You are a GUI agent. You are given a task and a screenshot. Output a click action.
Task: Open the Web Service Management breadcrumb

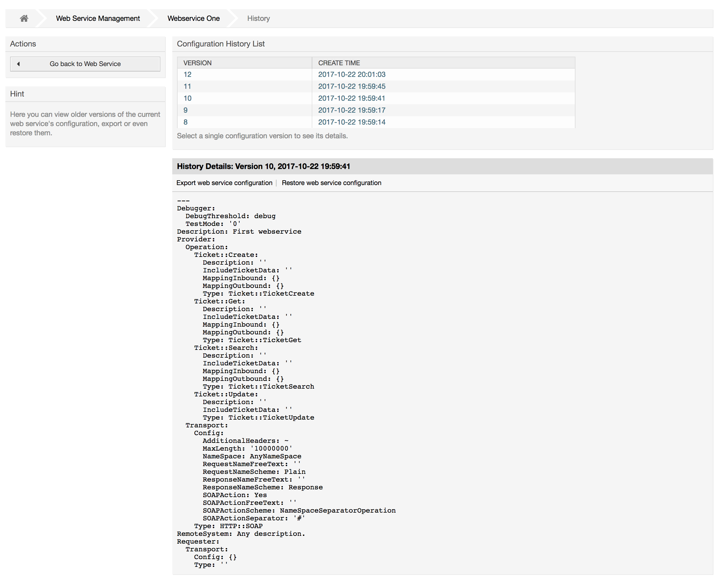click(x=97, y=18)
